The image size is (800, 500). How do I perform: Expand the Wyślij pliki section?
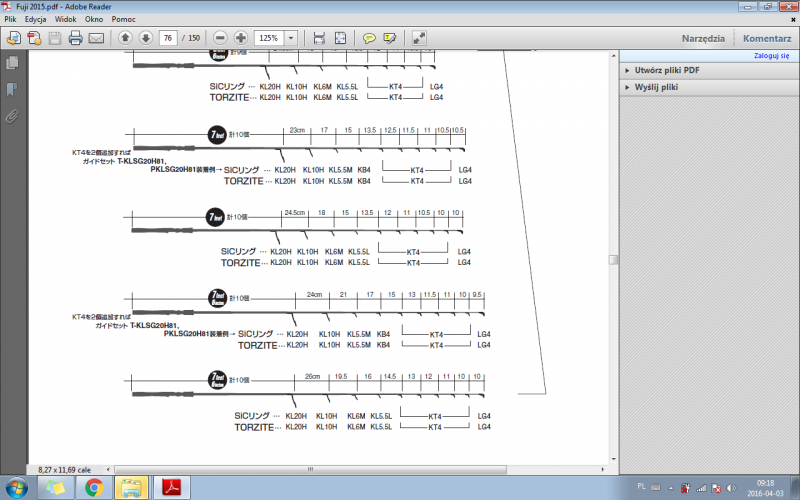tap(656, 88)
